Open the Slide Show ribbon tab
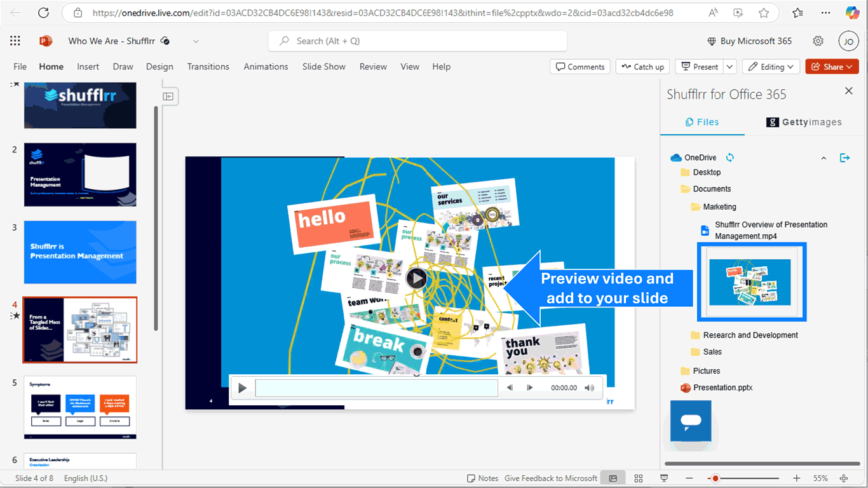 coord(324,67)
